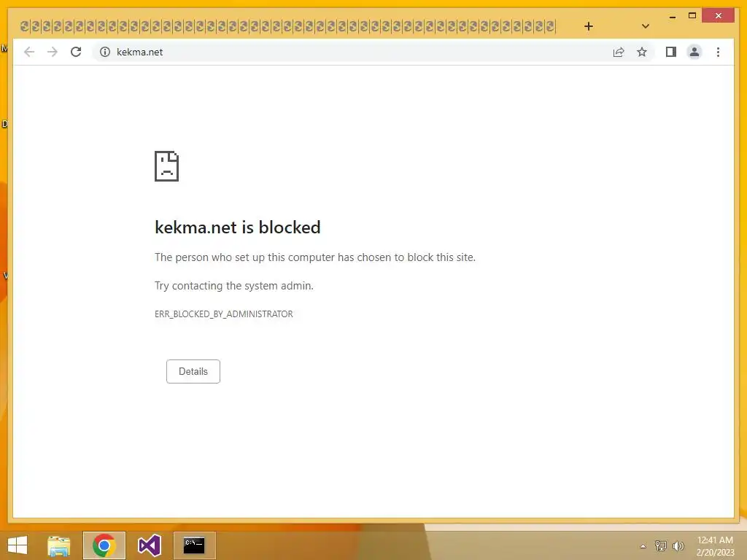View site information icon in address bar
The width and height of the screenshot is (747, 560).
click(x=105, y=52)
